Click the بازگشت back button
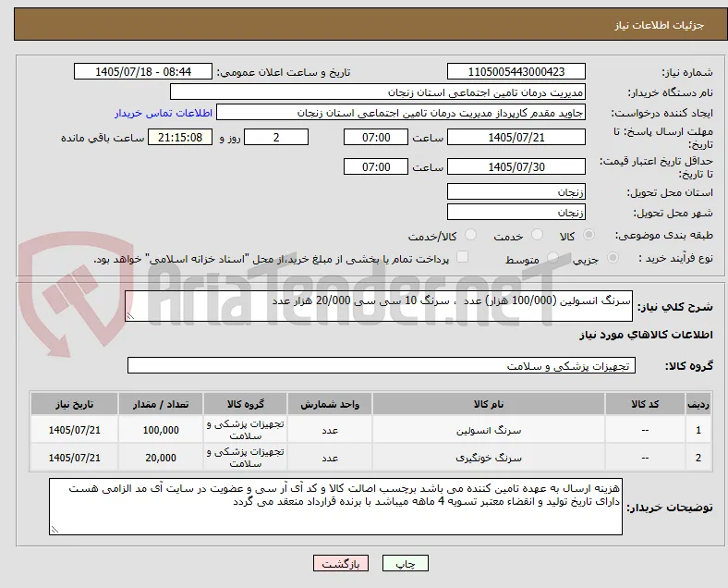 pos(341,563)
